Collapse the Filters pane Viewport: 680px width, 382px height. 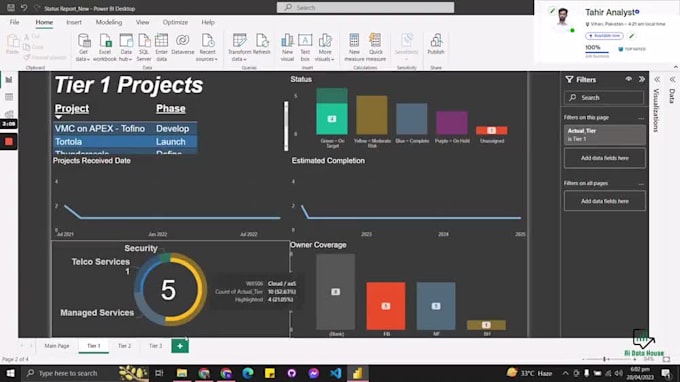[x=641, y=79]
